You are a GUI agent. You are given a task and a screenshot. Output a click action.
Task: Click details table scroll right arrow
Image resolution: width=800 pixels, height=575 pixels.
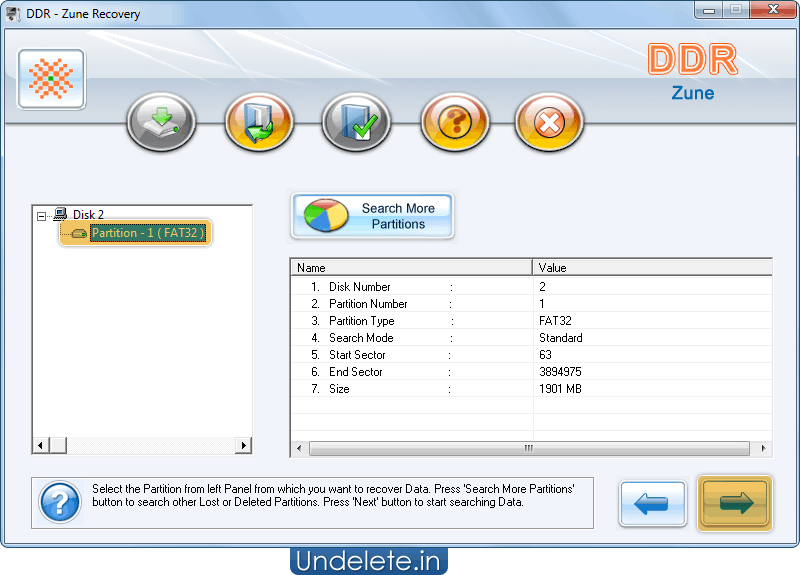[763, 448]
